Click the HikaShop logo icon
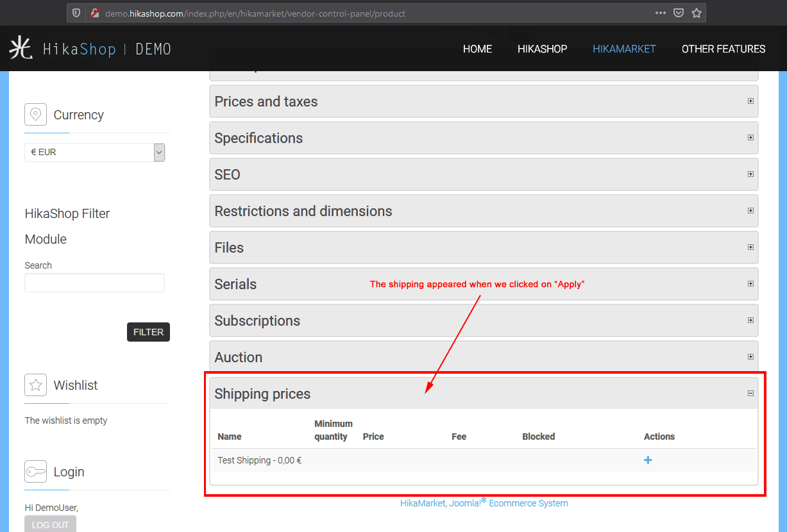Image resolution: width=787 pixels, height=532 pixels. (x=21, y=49)
